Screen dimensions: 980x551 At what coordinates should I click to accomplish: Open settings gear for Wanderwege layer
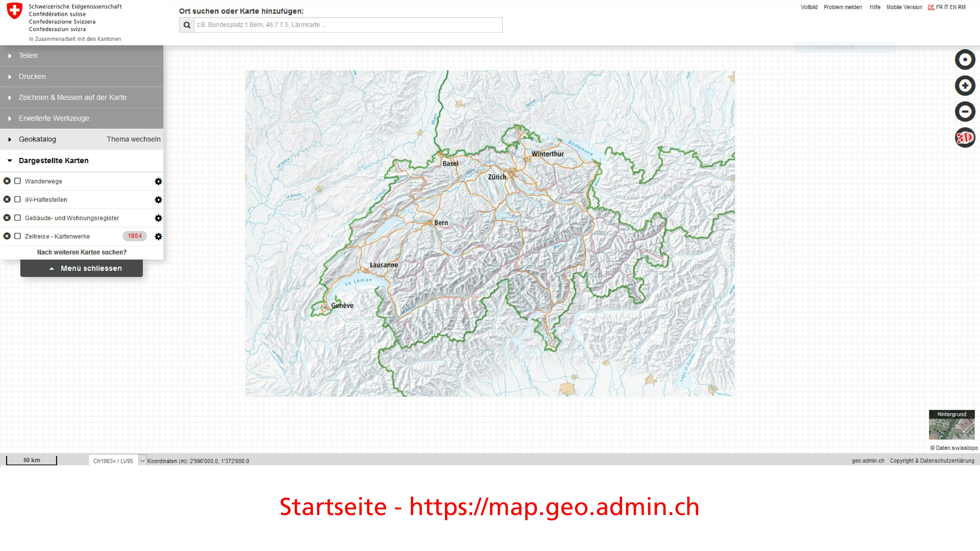point(158,181)
